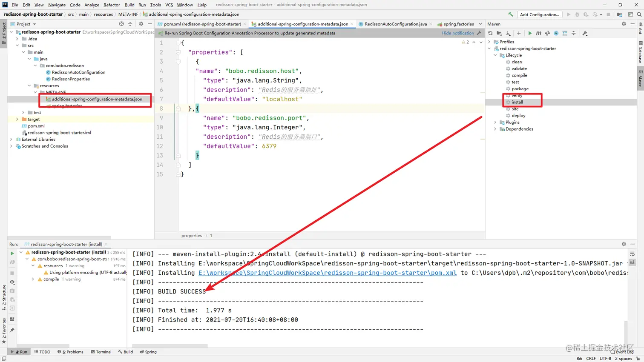Open the Project view dropdown
This screenshot has height=362, width=644.
24,24
